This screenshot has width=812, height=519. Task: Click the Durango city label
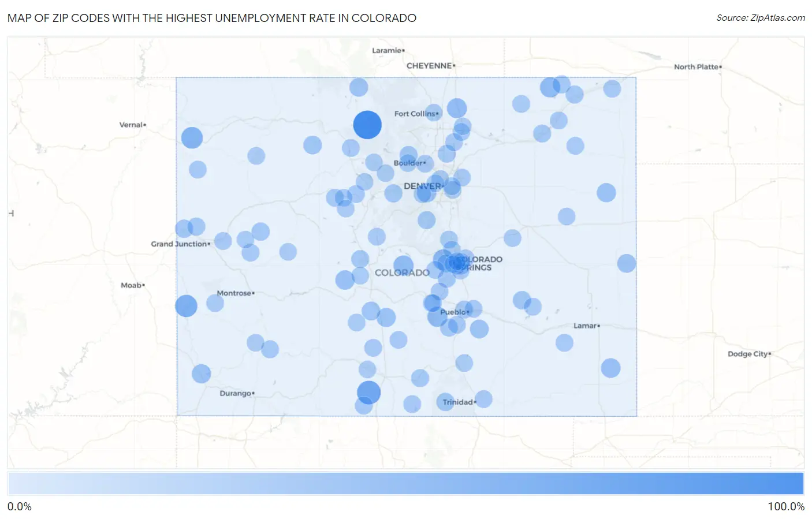click(x=237, y=393)
